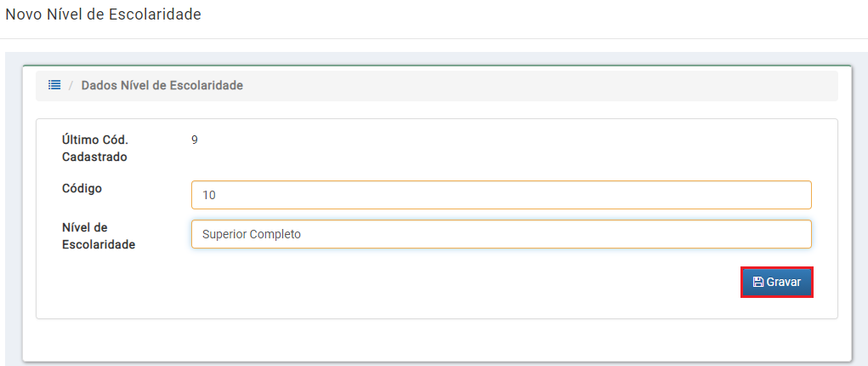
Task: Open the Dados Nível de Escolaridade breadcrumb
Action: 162,85
